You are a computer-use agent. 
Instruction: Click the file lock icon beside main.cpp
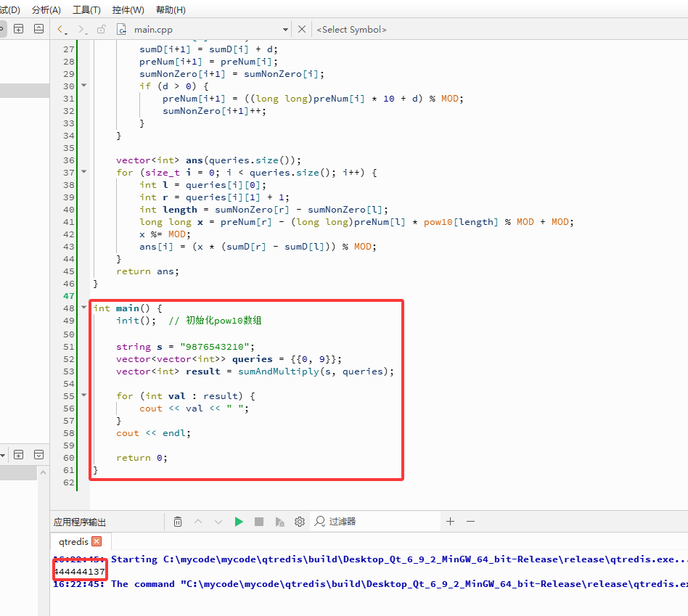(102, 30)
